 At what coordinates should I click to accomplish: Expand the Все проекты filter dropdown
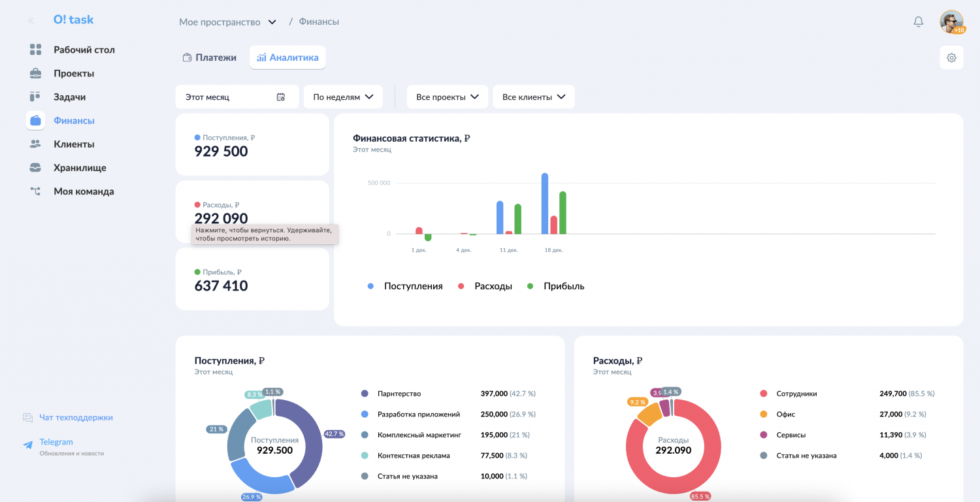(448, 97)
